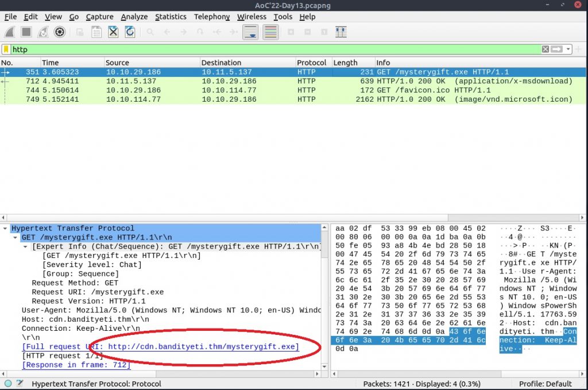Image resolution: width=588 pixels, height=390 pixels.
Task: Clear the http display filter
Action: [546, 49]
